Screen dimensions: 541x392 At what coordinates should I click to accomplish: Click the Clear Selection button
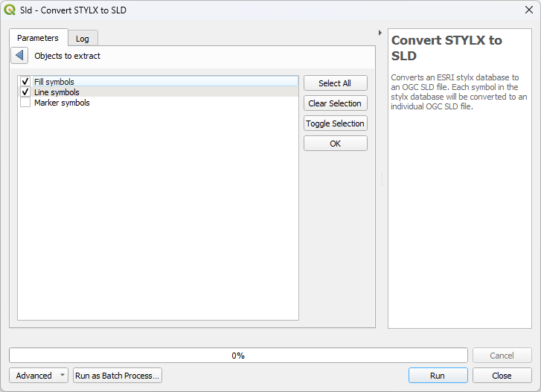point(335,103)
